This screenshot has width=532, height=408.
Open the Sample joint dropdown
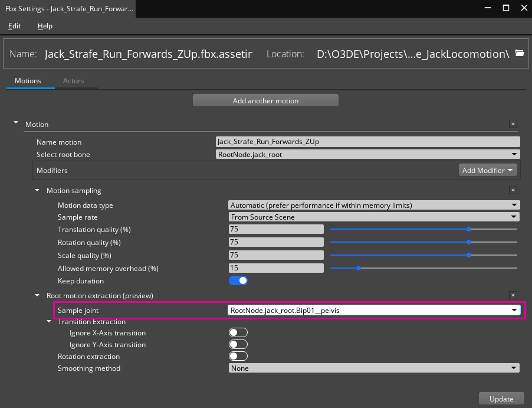pyautogui.click(x=514, y=309)
